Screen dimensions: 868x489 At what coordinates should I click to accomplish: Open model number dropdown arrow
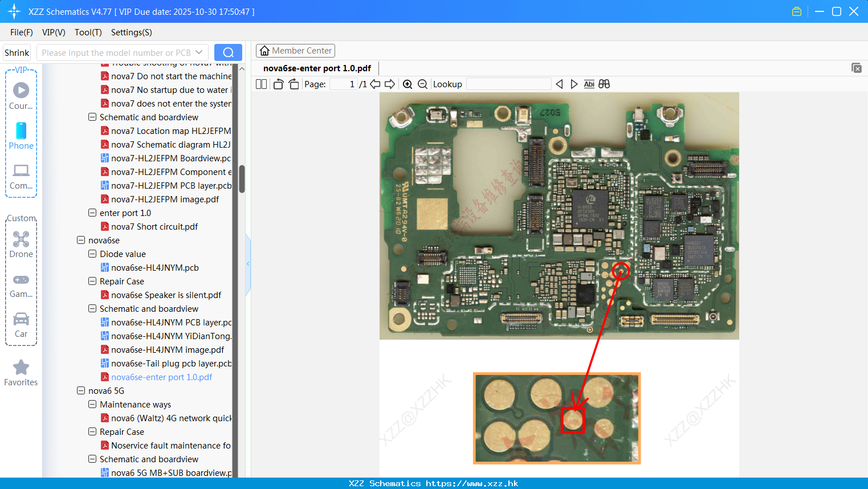click(x=199, y=52)
